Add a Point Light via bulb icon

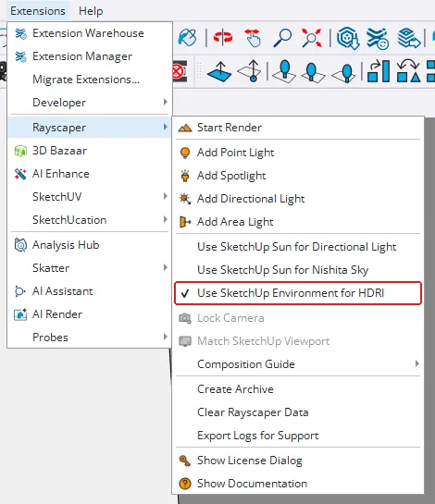click(x=185, y=153)
